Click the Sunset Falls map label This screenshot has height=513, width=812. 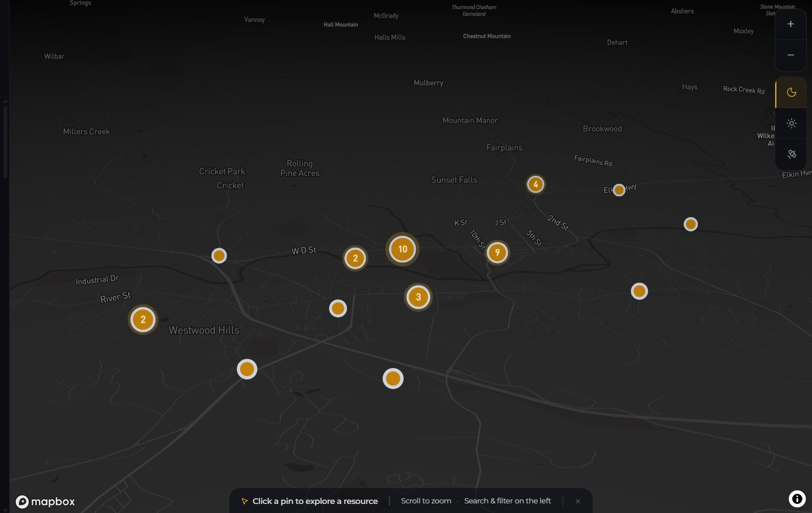pyautogui.click(x=454, y=180)
